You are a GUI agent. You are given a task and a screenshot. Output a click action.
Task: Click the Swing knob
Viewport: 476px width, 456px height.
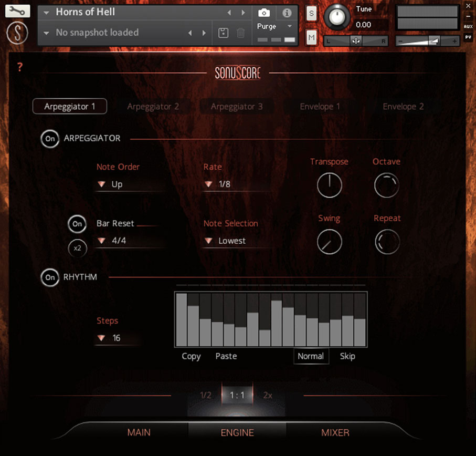pyautogui.click(x=330, y=242)
